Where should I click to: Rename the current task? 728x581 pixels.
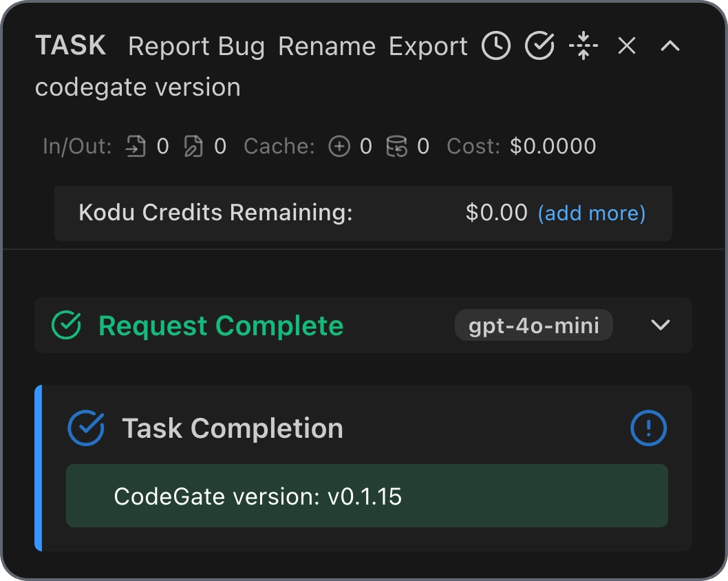click(327, 46)
